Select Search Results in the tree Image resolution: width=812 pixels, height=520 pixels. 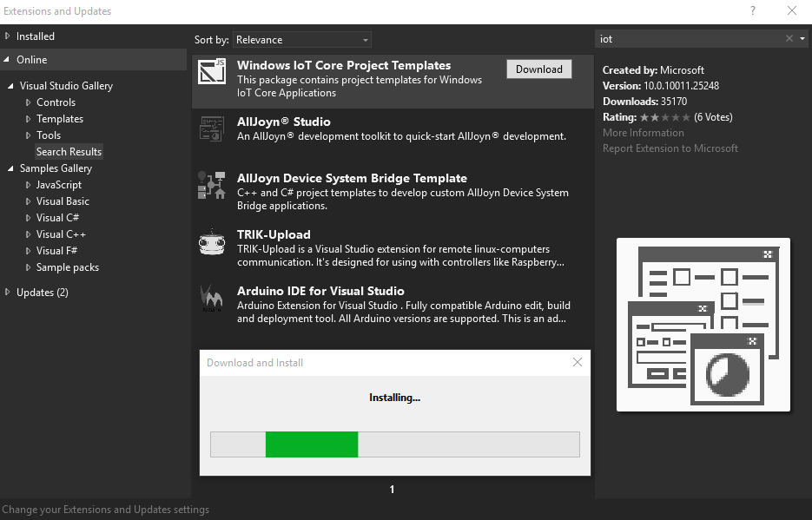pos(69,152)
